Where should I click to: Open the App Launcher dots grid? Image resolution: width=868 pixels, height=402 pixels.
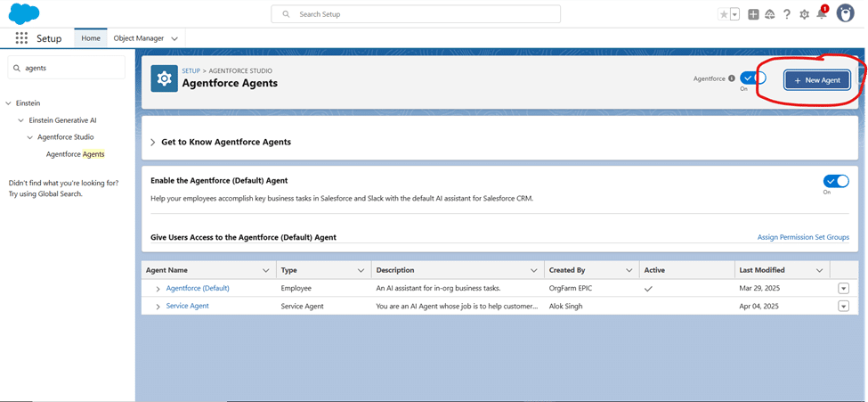[21, 38]
